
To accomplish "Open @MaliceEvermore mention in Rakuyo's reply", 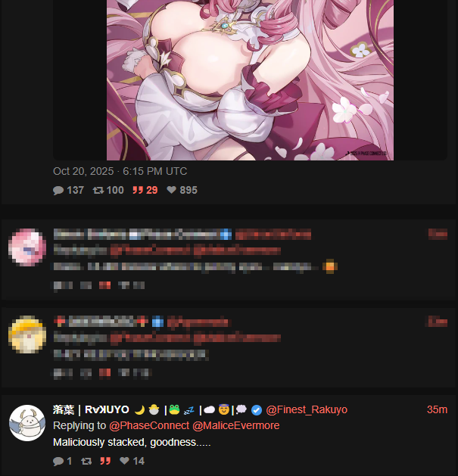I will click(235, 425).
